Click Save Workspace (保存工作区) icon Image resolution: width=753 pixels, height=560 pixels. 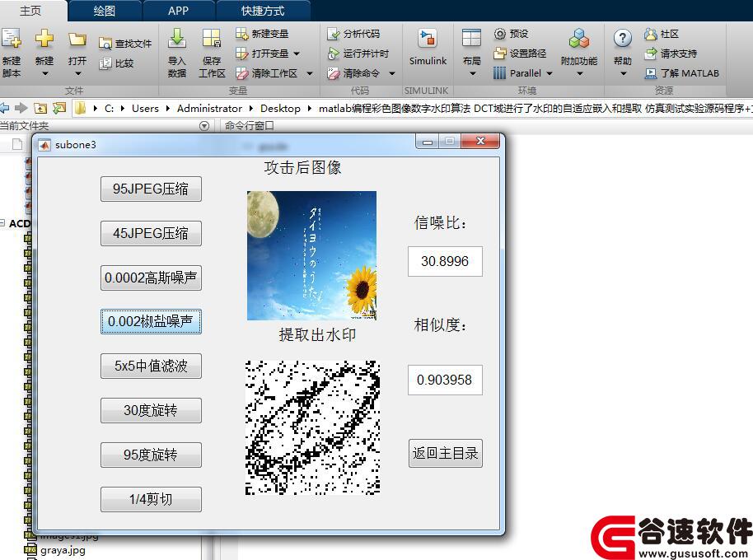(211, 39)
